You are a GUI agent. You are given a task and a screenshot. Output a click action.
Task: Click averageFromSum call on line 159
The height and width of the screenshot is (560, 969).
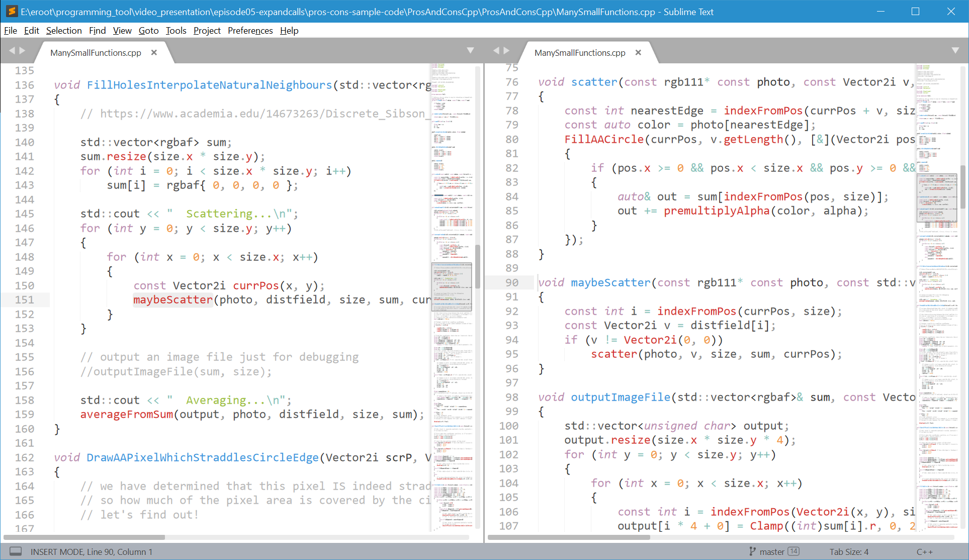pyautogui.click(x=127, y=415)
